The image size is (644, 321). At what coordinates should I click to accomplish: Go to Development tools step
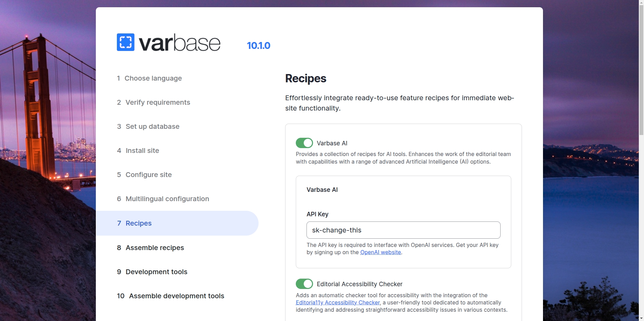tap(156, 272)
